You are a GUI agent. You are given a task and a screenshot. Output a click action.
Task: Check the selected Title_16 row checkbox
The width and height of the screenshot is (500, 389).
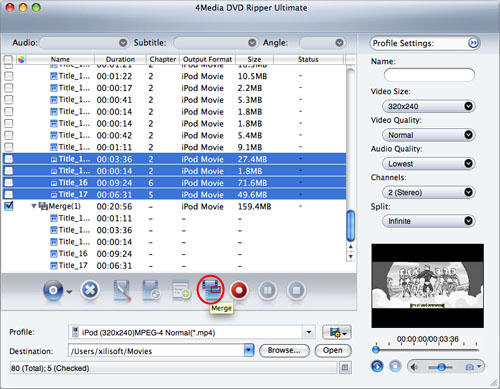tap(8, 183)
